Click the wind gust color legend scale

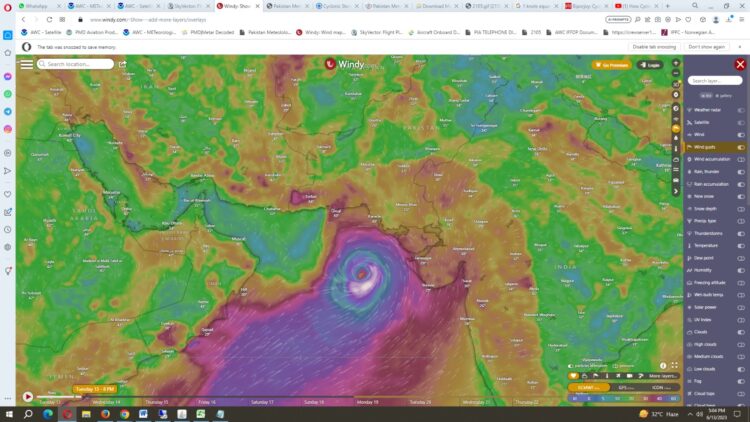[624, 398]
